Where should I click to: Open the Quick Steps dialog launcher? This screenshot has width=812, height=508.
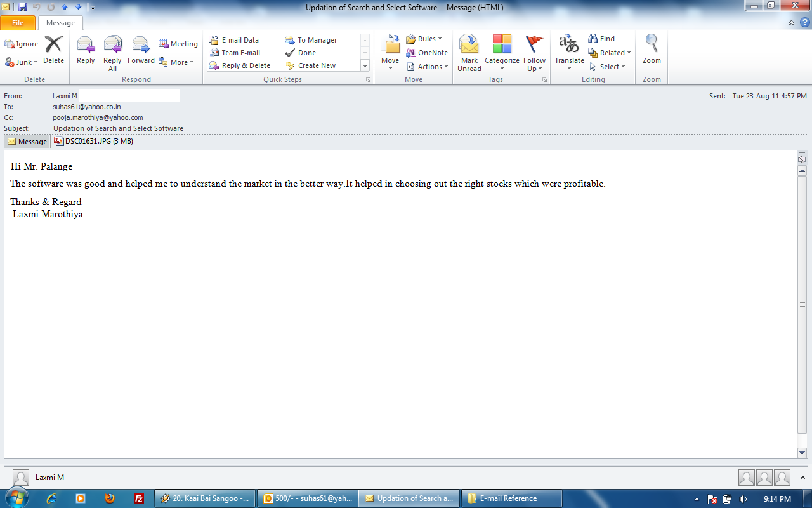point(368,80)
